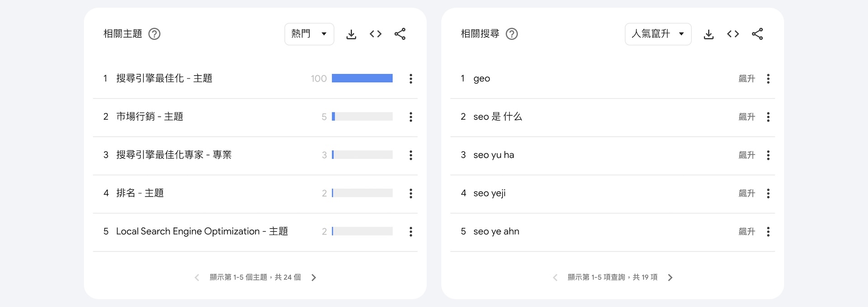Open the 熱門 sorting dropdown
Screen dimensions: 868x307
pyautogui.click(x=309, y=34)
